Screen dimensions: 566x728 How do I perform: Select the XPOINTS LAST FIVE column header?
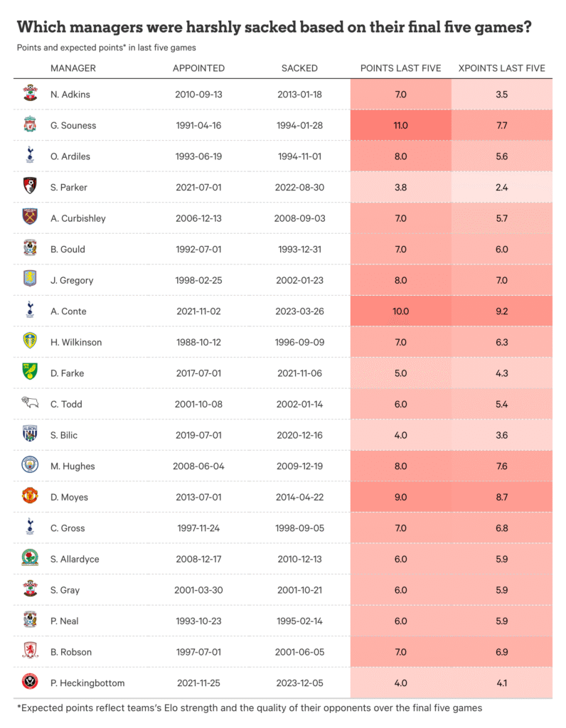(x=501, y=68)
